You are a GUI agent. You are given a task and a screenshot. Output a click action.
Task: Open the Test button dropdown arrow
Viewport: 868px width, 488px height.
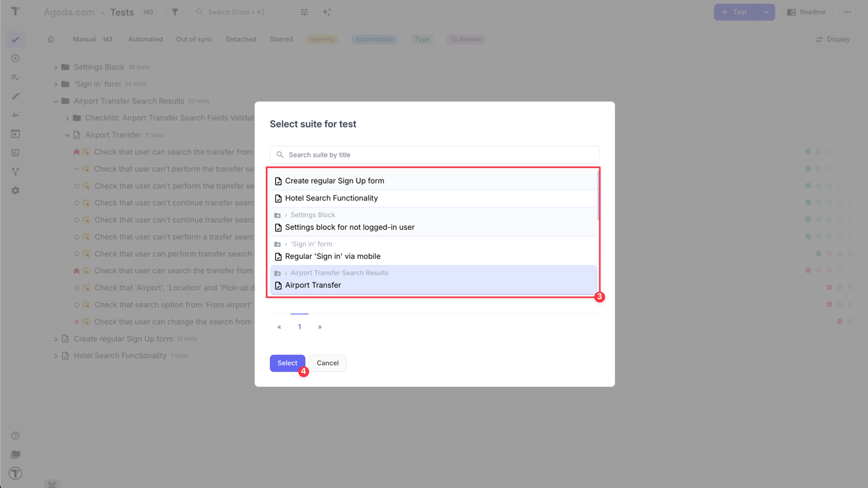click(x=766, y=12)
